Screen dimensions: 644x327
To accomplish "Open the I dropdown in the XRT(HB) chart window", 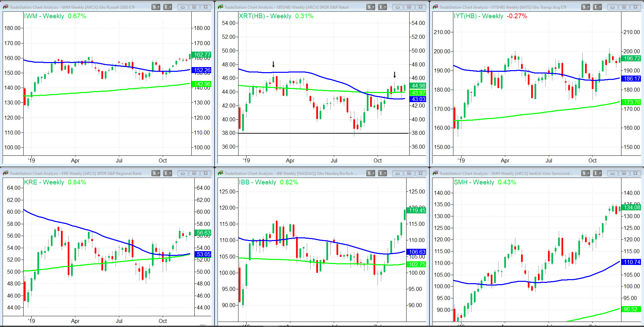I will pos(382,7).
